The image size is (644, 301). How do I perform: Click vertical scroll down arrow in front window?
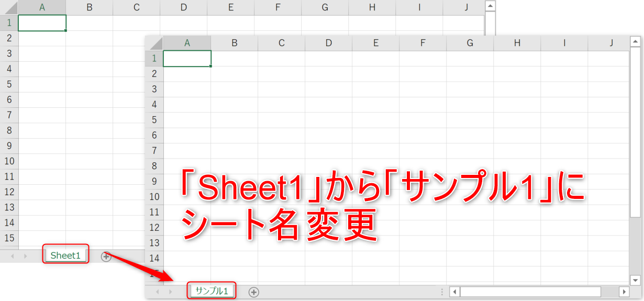(x=635, y=280)
